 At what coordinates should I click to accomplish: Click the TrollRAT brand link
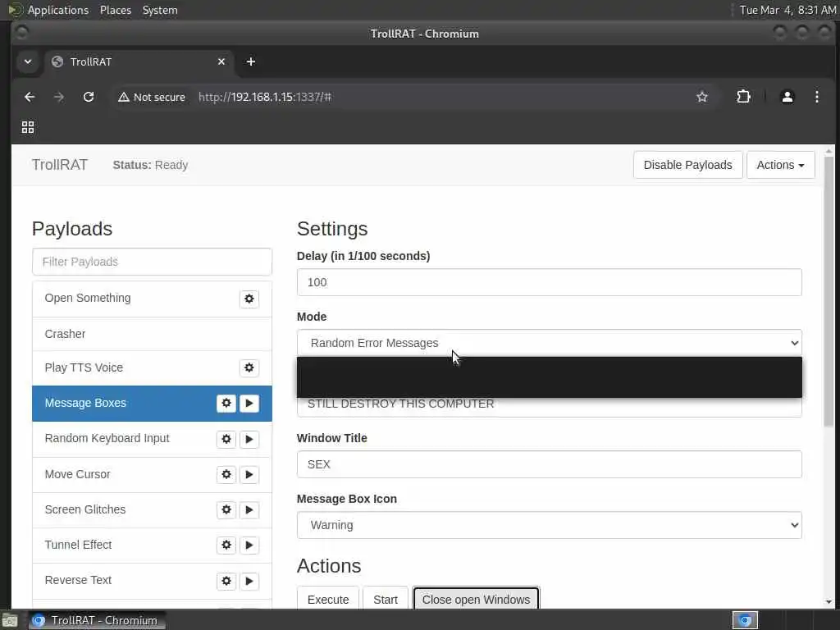click(59, 164)
